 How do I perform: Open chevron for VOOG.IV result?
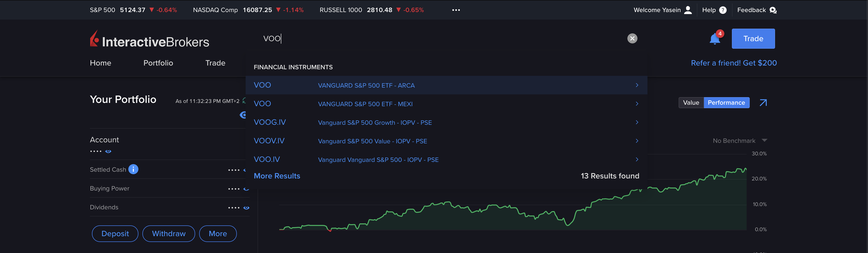pos(637,122)
